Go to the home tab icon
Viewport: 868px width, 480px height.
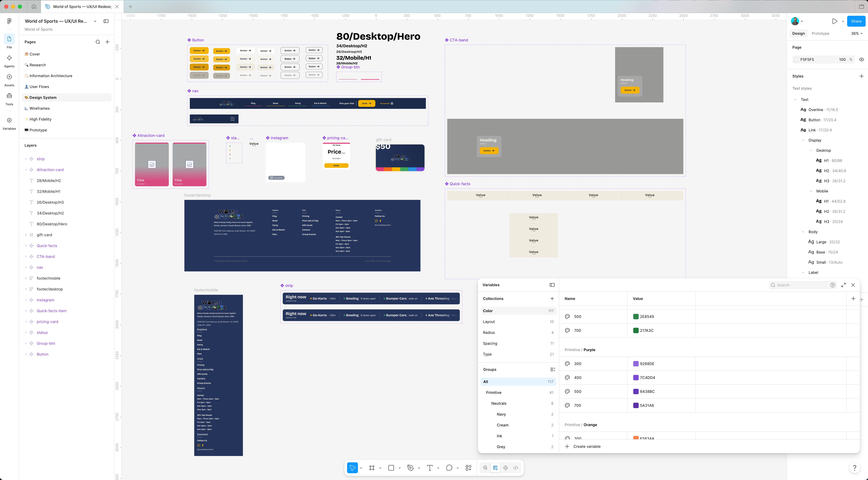point(34,6)
